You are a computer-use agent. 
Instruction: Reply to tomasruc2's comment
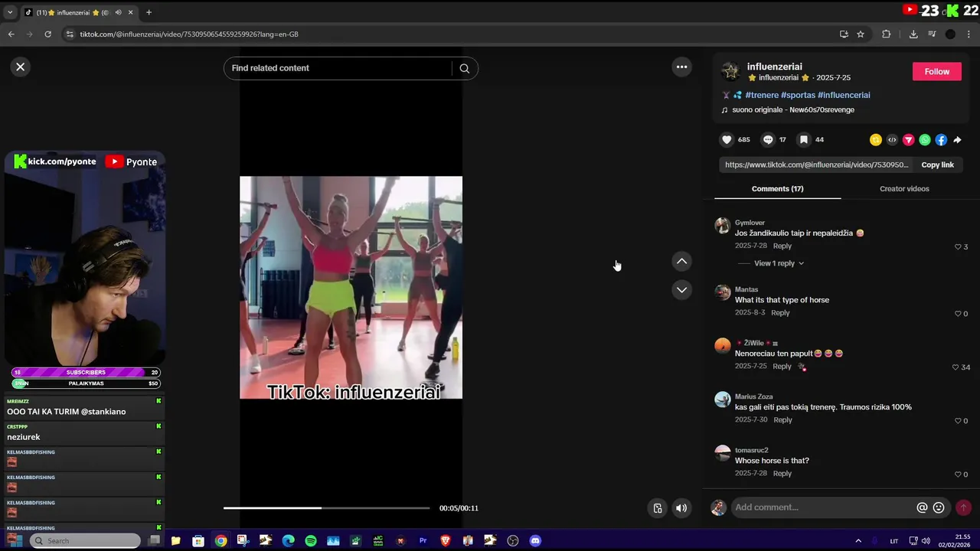782,473
